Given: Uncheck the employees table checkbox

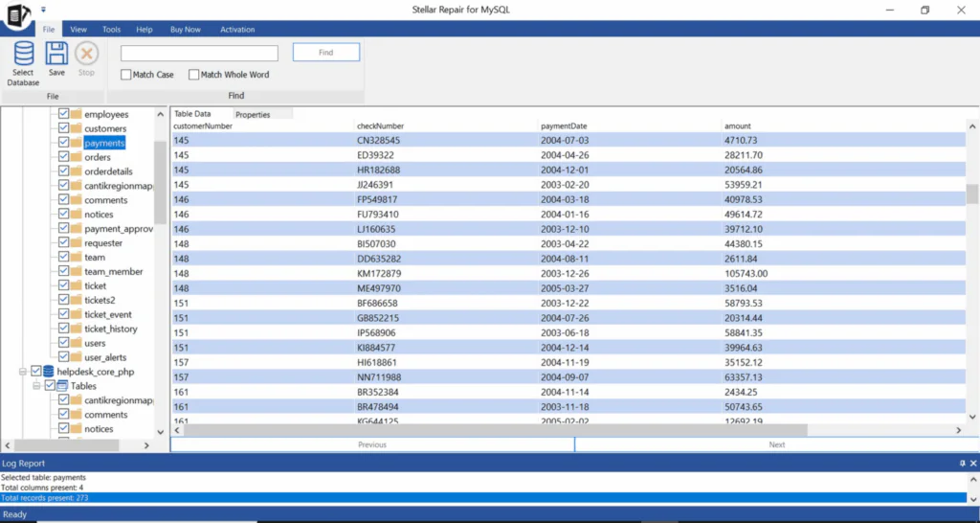Looking at the screenshot, I should [x=64, y=114].
